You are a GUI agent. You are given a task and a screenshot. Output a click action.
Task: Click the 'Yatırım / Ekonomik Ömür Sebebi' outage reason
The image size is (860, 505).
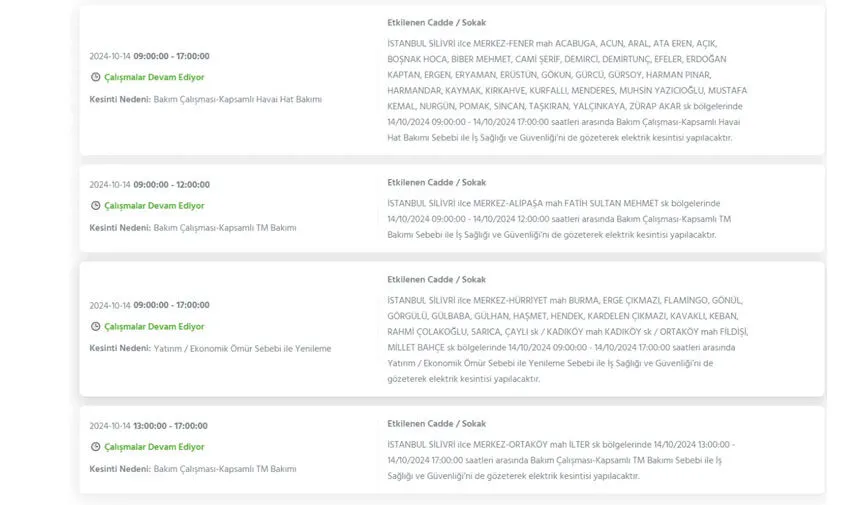[x=242, y=349]
